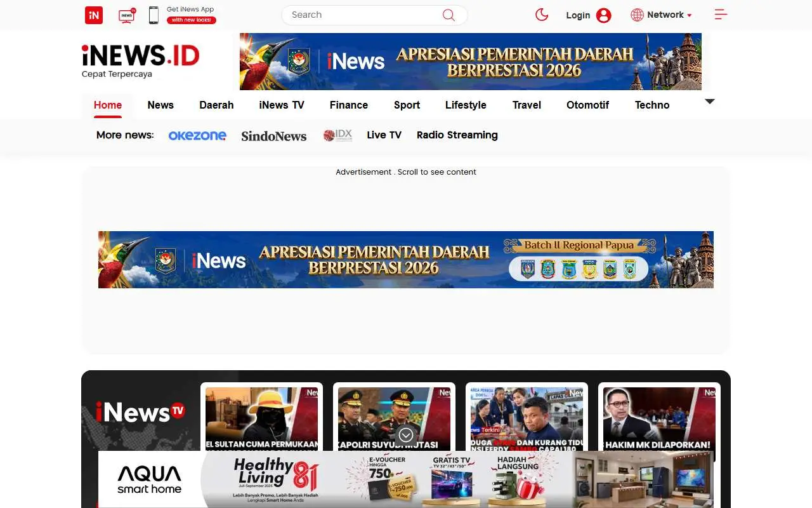Click the red iN logo icon
812x508 pixels.
coord(94,15)
